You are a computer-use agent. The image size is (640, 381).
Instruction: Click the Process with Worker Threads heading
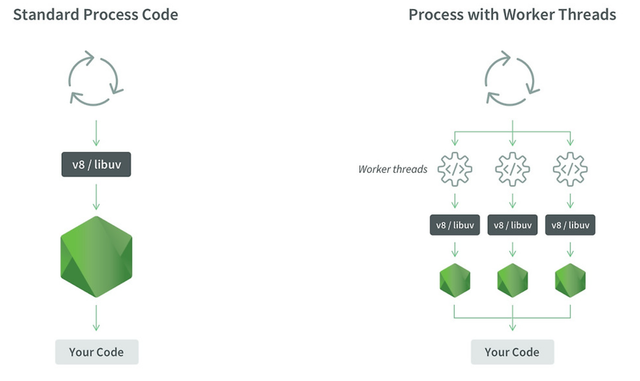512,15
